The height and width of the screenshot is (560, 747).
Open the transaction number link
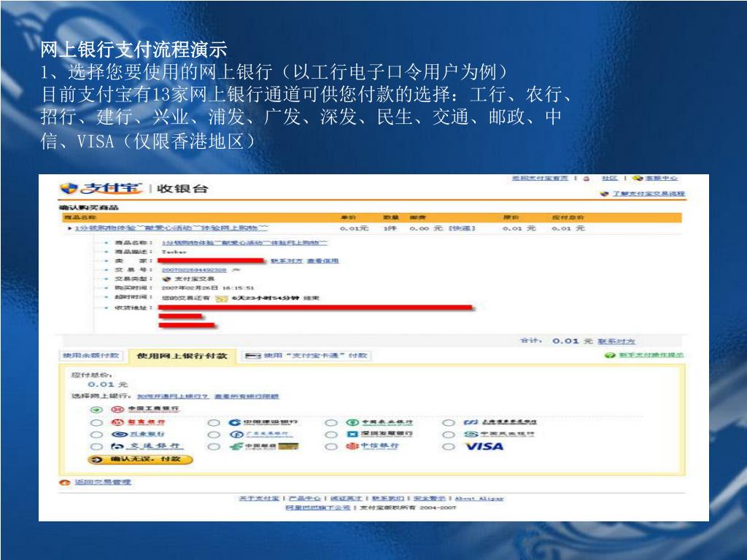click(x=194, y=270)
